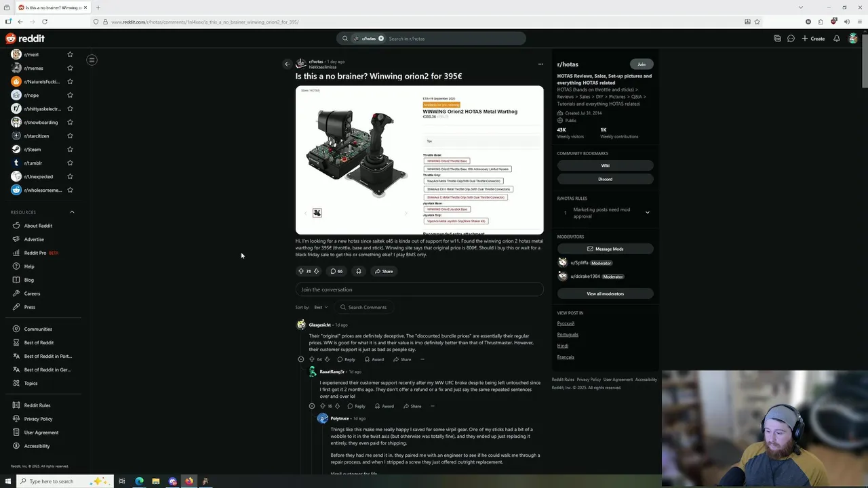Award Glasgesicht's comment
The width and height of the screenshot is (868, 488).
coord(374,359)
